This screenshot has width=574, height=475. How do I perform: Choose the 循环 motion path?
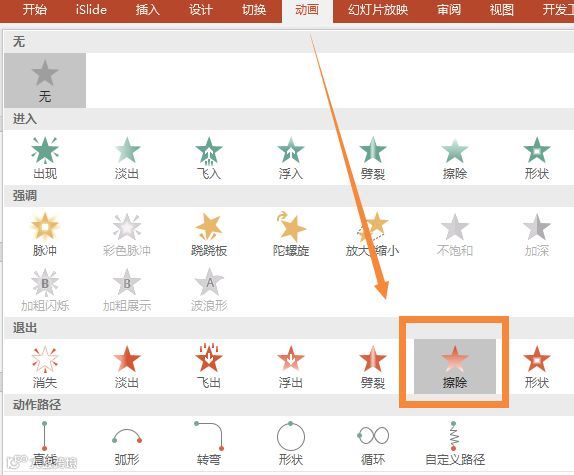[373, 443]
